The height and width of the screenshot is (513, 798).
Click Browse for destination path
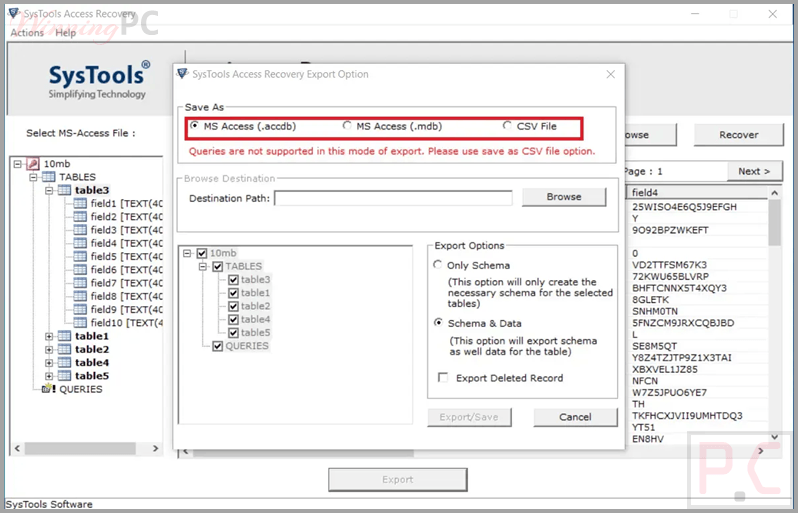click(x=564, y=197)
